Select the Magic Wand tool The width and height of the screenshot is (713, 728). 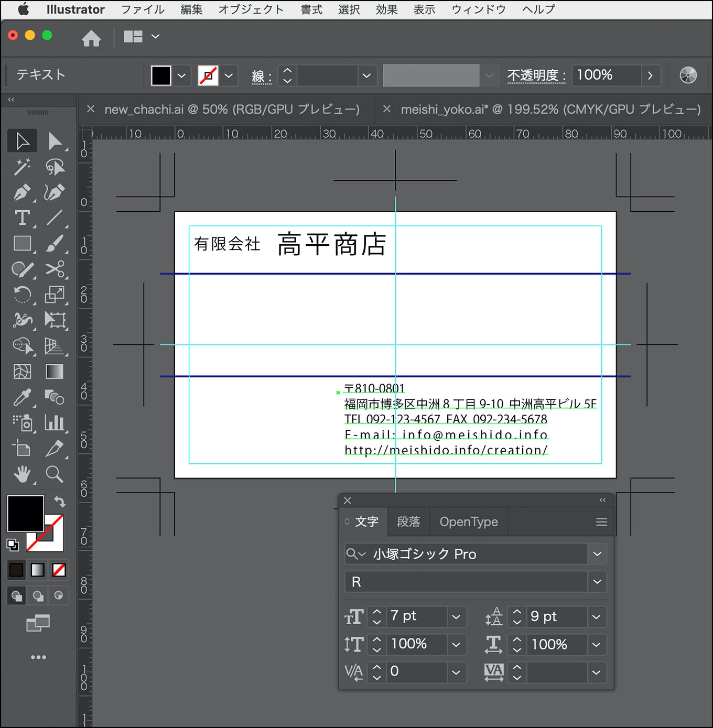click(x=22, y=167)
